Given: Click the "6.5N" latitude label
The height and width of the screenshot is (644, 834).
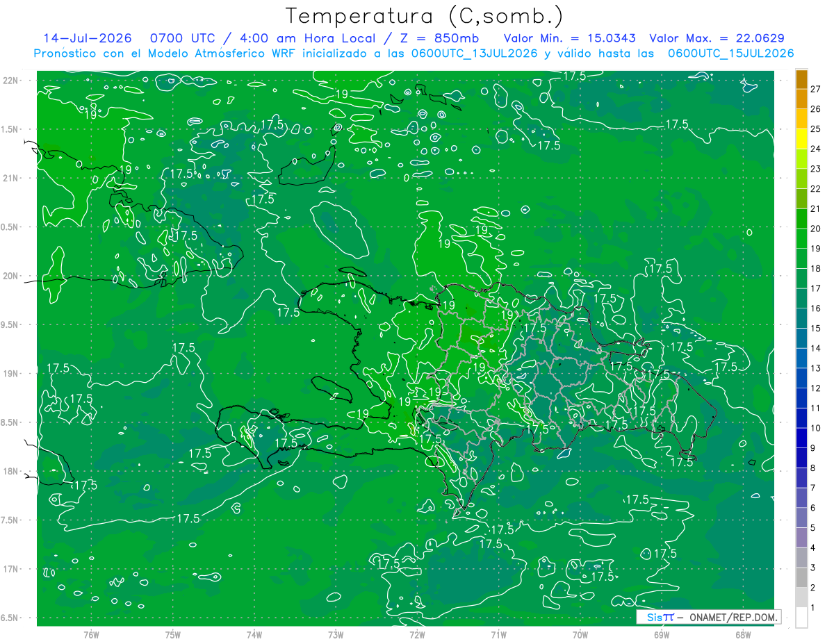Looking at the screenshot, I should point(10,618).
